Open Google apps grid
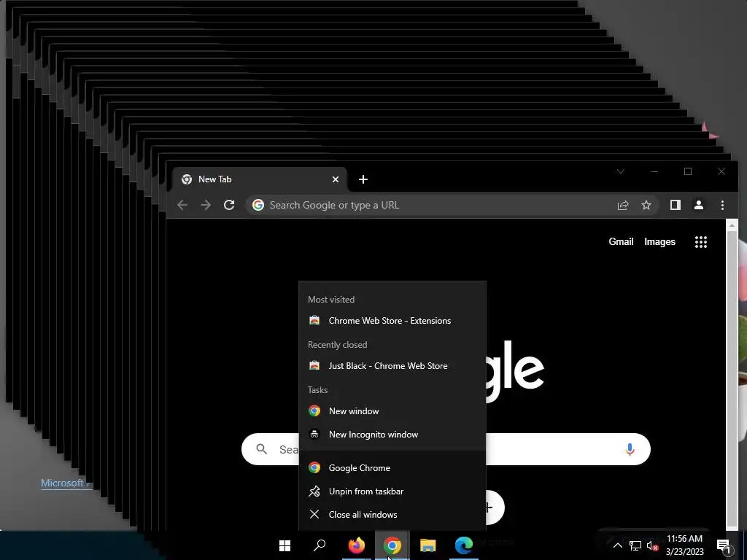The image size is (747, 560). pos(701,242)
